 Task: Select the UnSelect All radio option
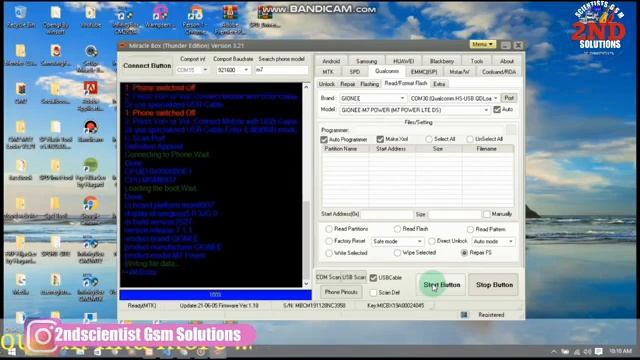tap(470, 139)
